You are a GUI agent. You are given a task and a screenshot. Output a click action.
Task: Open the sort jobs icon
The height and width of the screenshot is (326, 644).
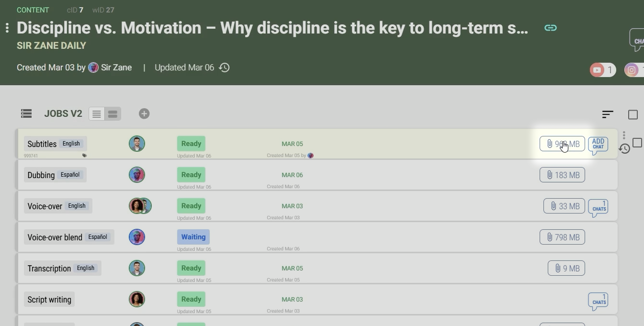[608, 114]
